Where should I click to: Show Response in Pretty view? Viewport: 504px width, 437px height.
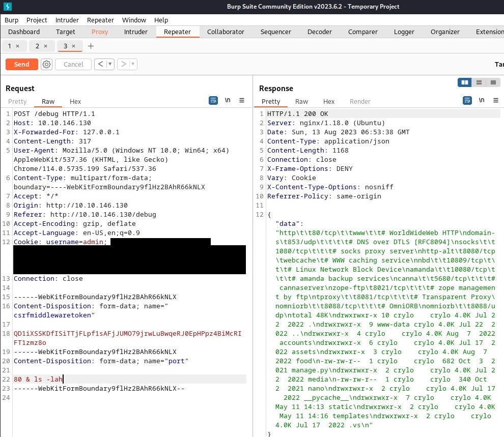coord(271,101)
